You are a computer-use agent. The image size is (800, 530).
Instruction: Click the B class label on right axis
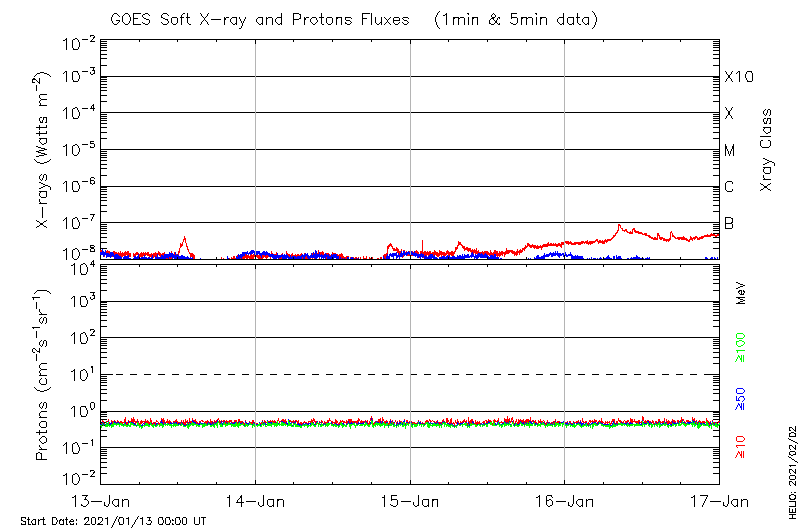pyautogui.click(x=729, y=223)
